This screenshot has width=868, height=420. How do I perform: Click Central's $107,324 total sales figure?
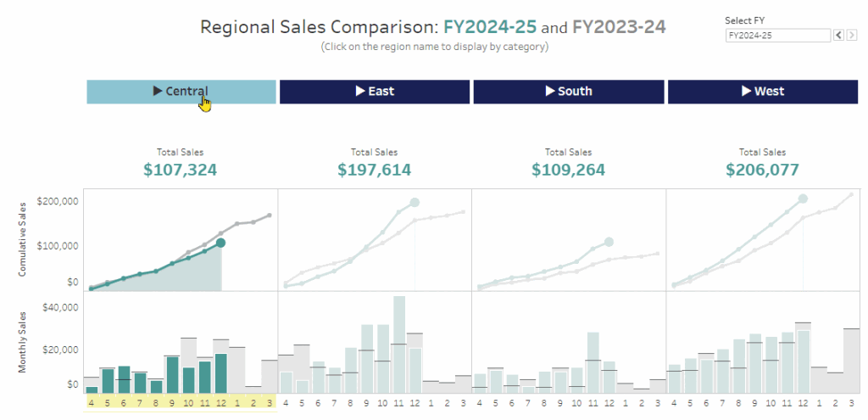180,170
